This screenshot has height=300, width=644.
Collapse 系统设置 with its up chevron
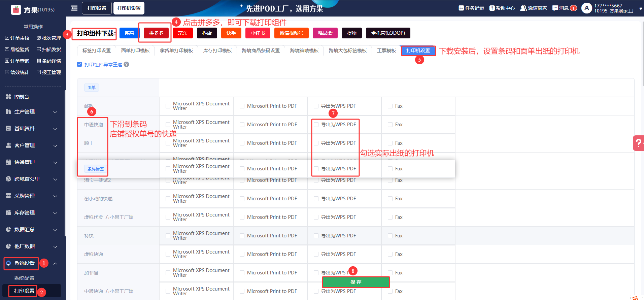(x=55, y=263)
